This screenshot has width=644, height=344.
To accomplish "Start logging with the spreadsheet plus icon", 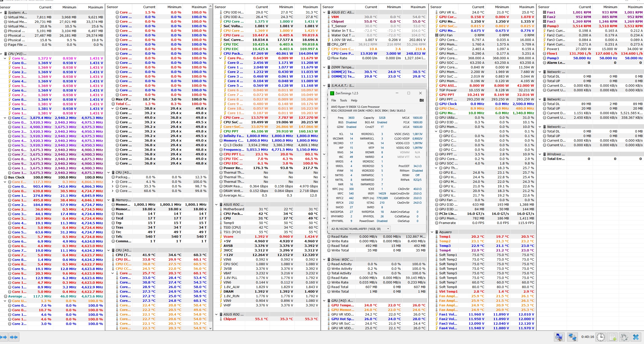I will (612, 337).
